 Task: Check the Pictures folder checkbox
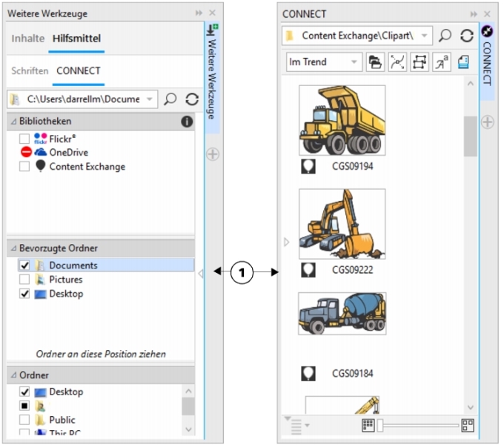tap(24, 280)
